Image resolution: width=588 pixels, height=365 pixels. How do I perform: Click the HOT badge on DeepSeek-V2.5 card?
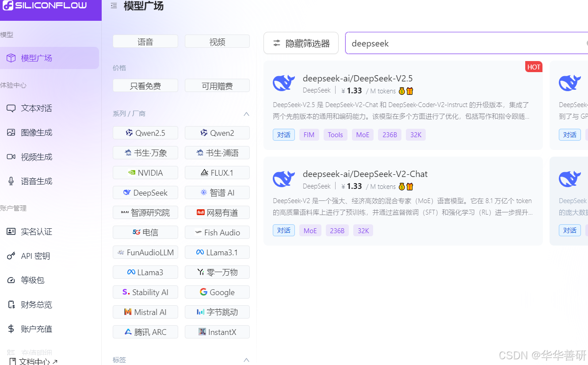[x=534, y=67]
